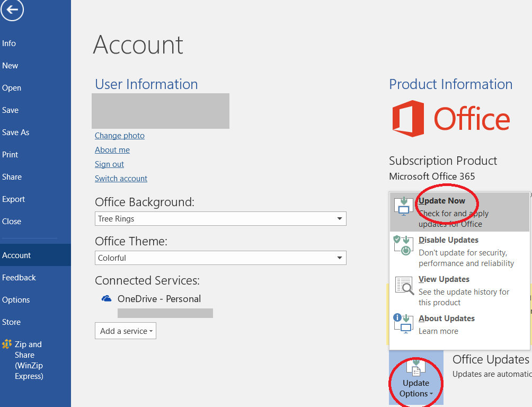Screen dimensions: 532x407
Task: Click the Disable Updates shield icon
Action: [x=403, y=245]
